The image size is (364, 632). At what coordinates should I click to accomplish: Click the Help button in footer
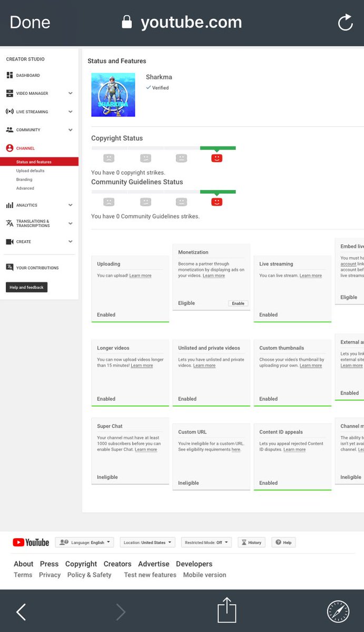[x=283, y=542]
